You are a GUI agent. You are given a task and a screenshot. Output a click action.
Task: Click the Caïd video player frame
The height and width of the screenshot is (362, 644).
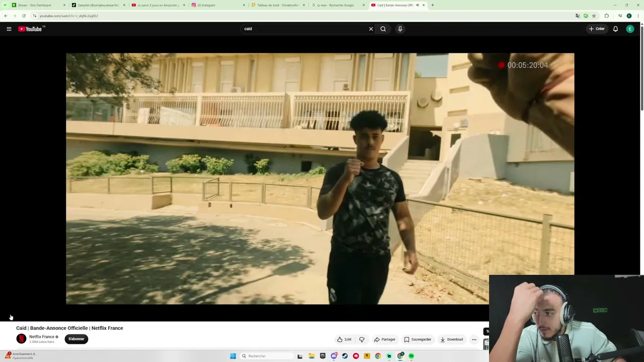coord(320,178)
